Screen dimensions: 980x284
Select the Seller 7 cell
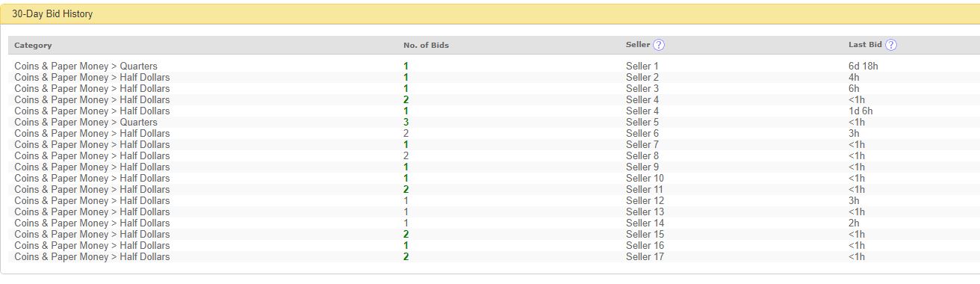point(642,145)
